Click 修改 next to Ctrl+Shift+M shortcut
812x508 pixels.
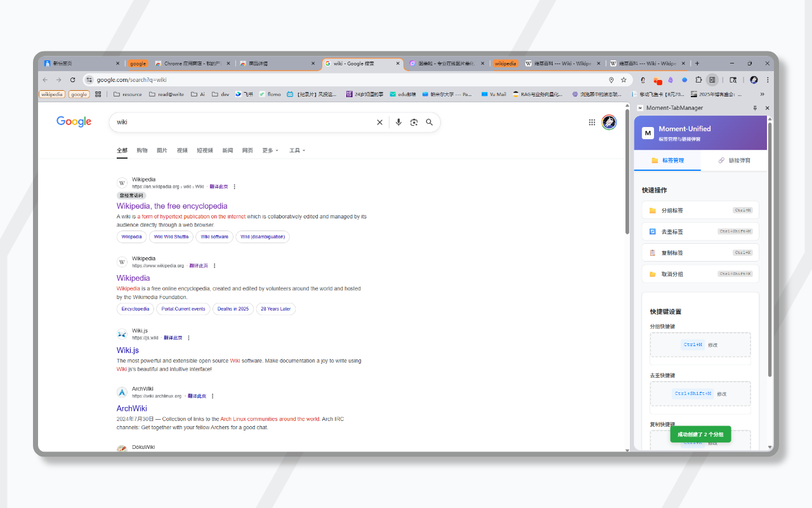tap(722, 394)
